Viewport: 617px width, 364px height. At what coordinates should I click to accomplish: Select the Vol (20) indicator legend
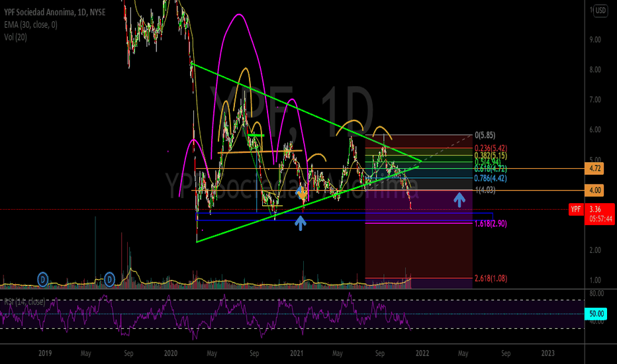[x=16, y=37]
